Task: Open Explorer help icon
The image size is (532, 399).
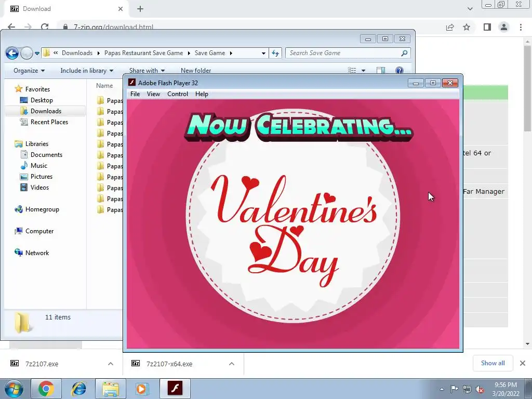Action: click(400, 70)
